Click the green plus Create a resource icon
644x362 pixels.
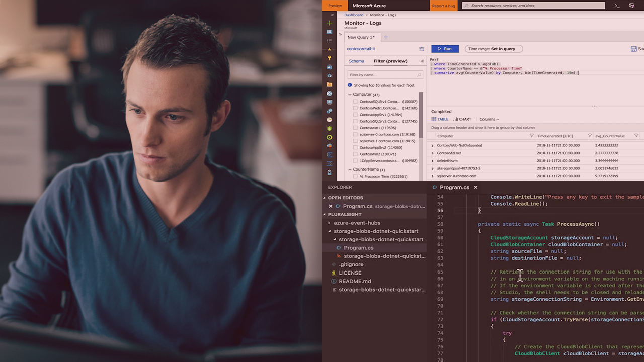tap(330, 23)
